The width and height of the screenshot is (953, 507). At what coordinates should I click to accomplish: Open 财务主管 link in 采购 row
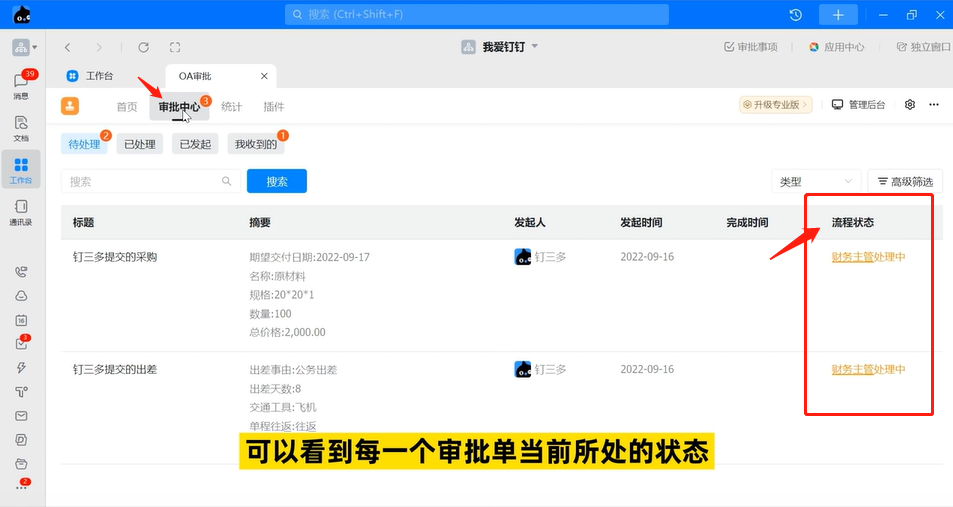[x=852, y=257]
